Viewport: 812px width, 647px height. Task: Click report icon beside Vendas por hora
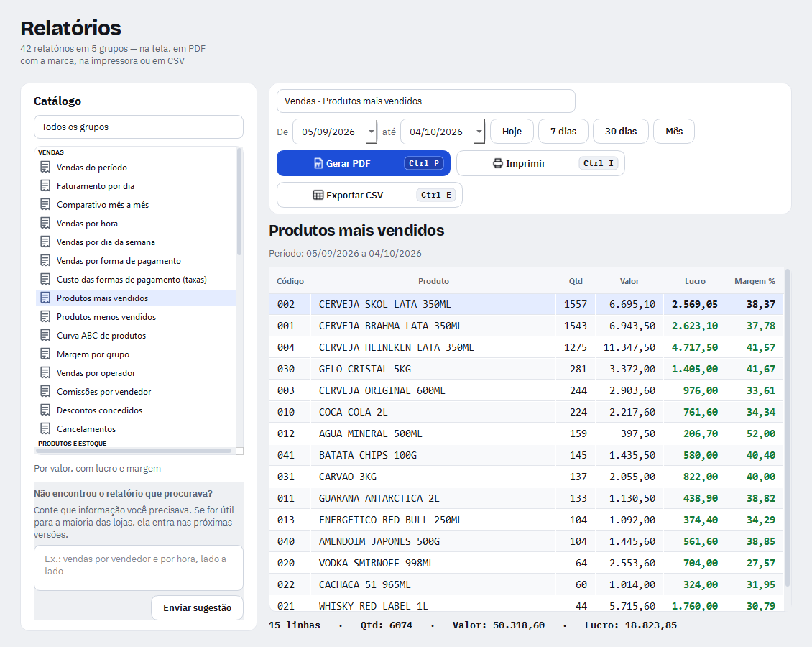point(45,224)
